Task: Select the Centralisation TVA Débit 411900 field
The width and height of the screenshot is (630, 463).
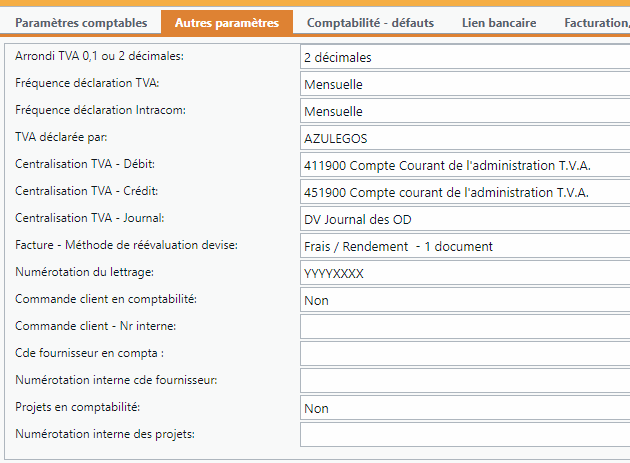Action: [465, 165]
